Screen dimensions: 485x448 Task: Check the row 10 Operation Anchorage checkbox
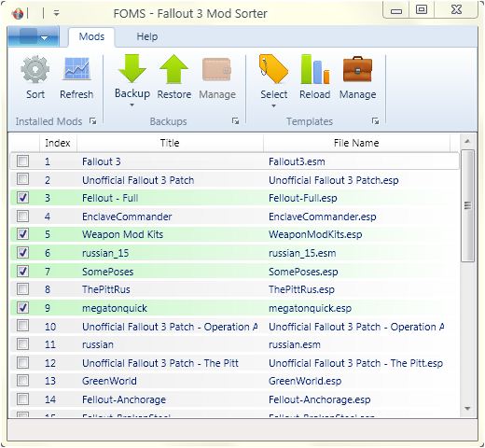[x=22, y=326]
